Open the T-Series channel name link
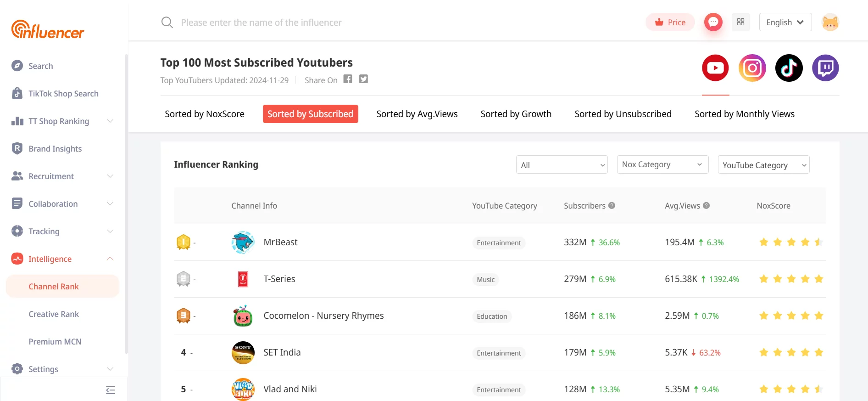Image resolution: width=868 pixels, height=401 pixels. coord(279,279)
